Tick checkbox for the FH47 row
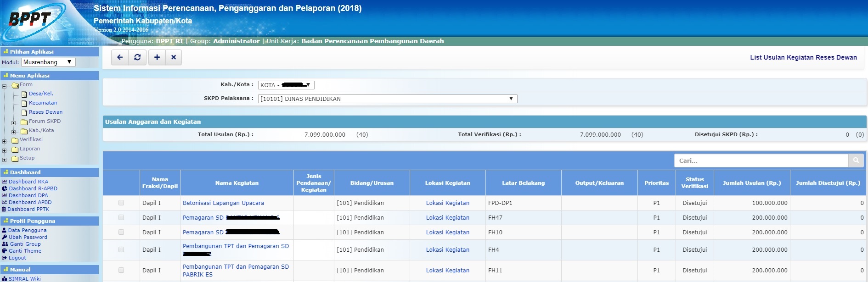Screen dimensions: 868x282 click(x=121, y=217)
